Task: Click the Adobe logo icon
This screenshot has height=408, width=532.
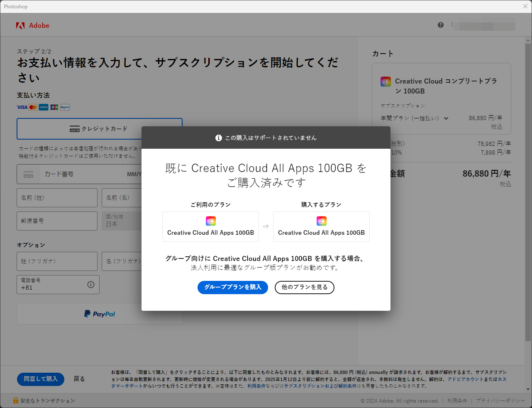Action: [x=20, y=25]
